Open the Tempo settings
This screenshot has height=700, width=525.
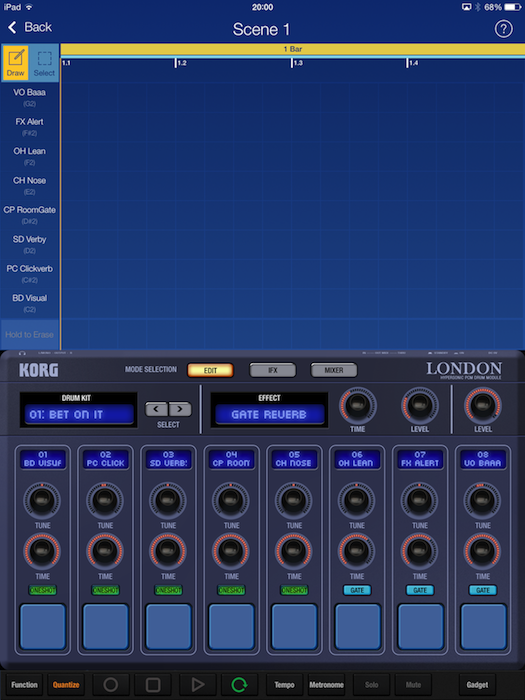click(284, 684)
